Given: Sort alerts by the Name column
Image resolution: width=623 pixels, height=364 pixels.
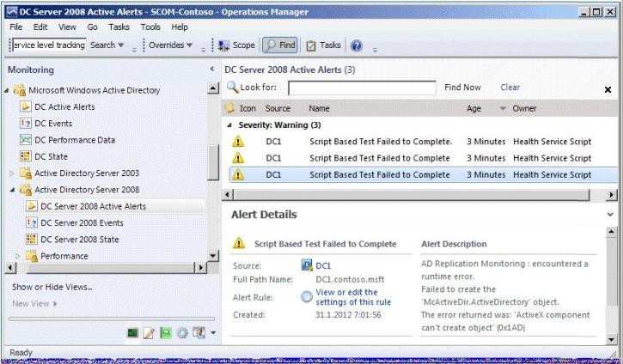Looking at the screenshot, I should coord(319,108).
